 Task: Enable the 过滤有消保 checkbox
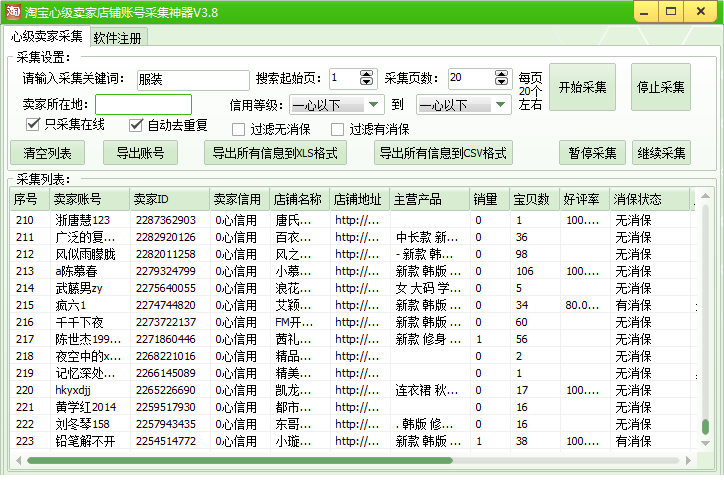(338, 129)
